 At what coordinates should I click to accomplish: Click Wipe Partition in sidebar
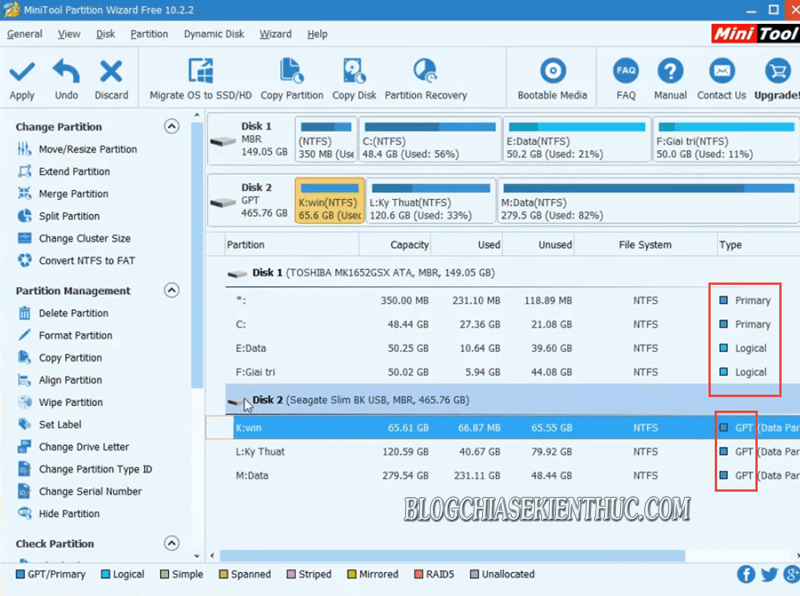pyautogui.click(x=70, y=402)
